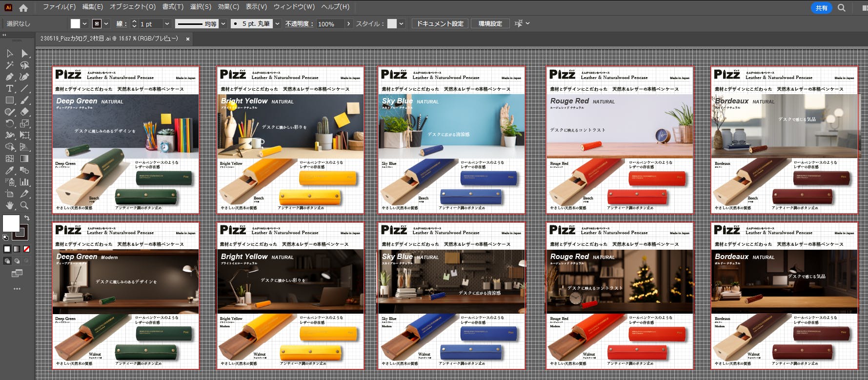Select the Magic Wand tool
The image size is (868, 380).
pos(9,65)
